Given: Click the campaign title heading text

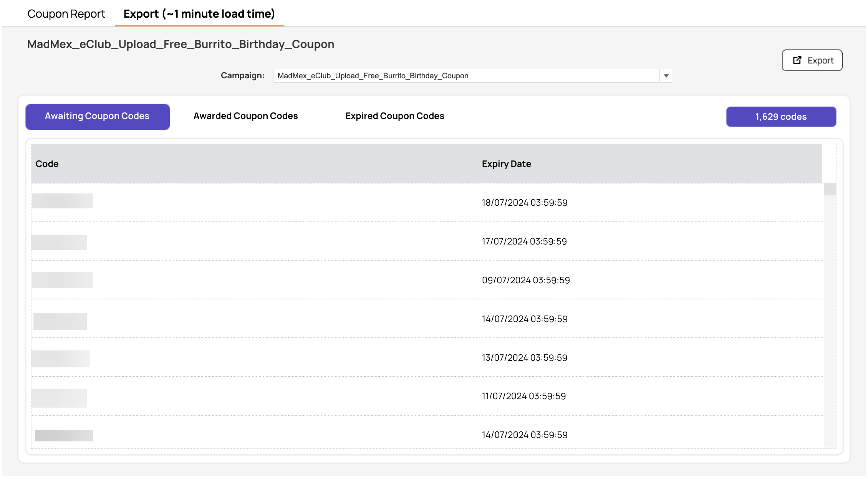Looking at the screenshot, I should (181, 44).
